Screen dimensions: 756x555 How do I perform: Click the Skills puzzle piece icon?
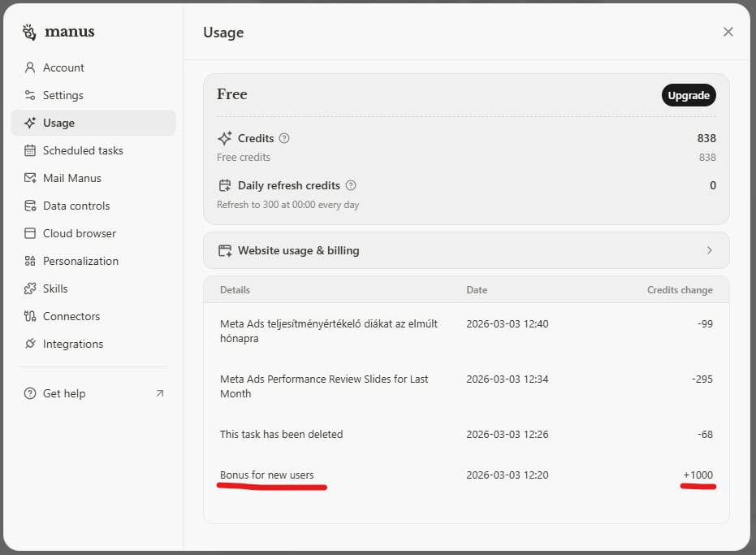[x=30, y=288]
